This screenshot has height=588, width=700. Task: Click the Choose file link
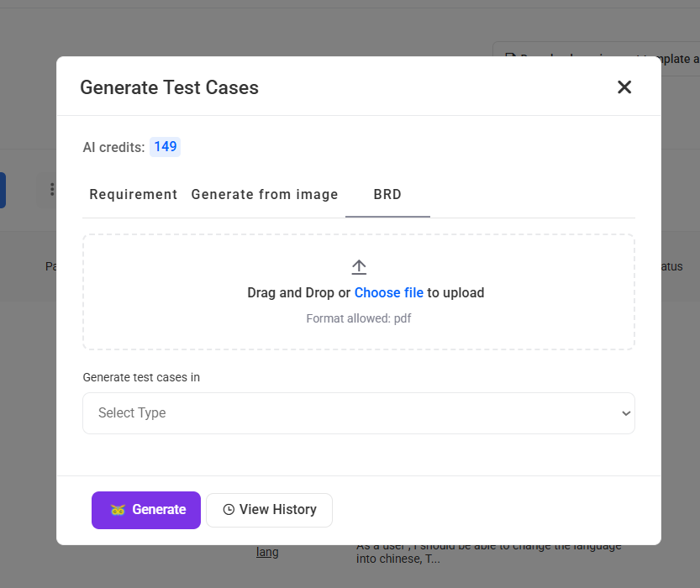pos(389,293)
